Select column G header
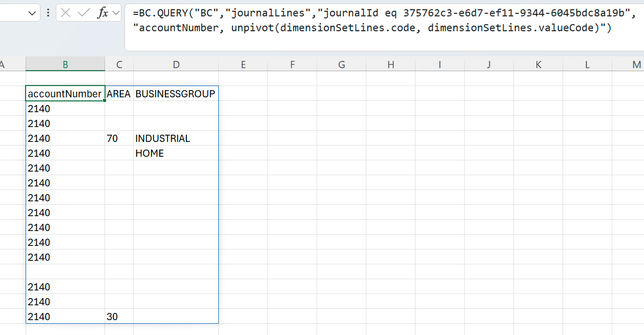Screen dimensions: 644x335 341,65
